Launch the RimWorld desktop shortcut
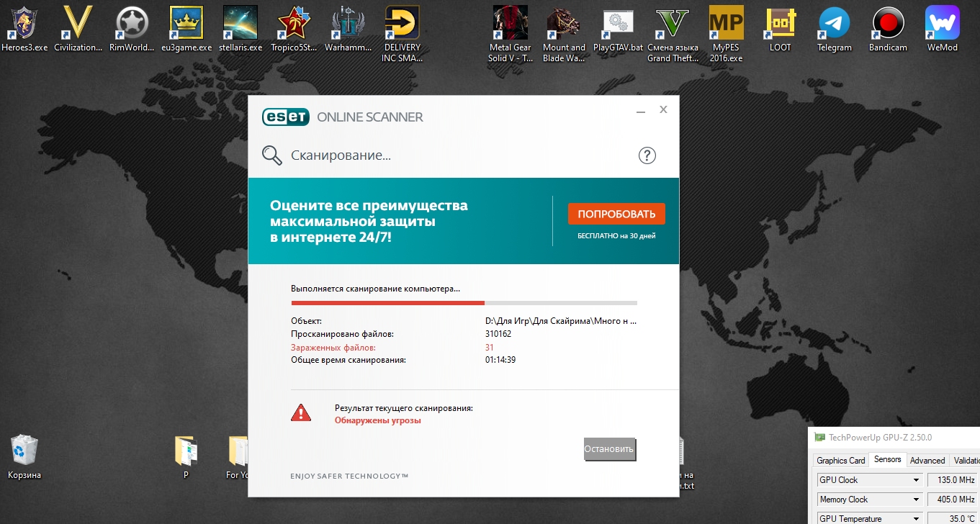The width and height of the screenshot is (980, 524). click(132, 24)
